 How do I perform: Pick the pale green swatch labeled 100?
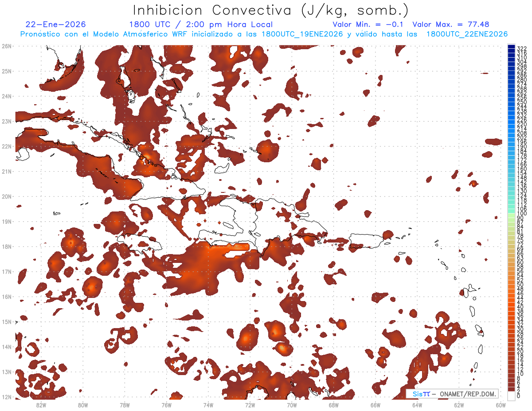[511, 215]
